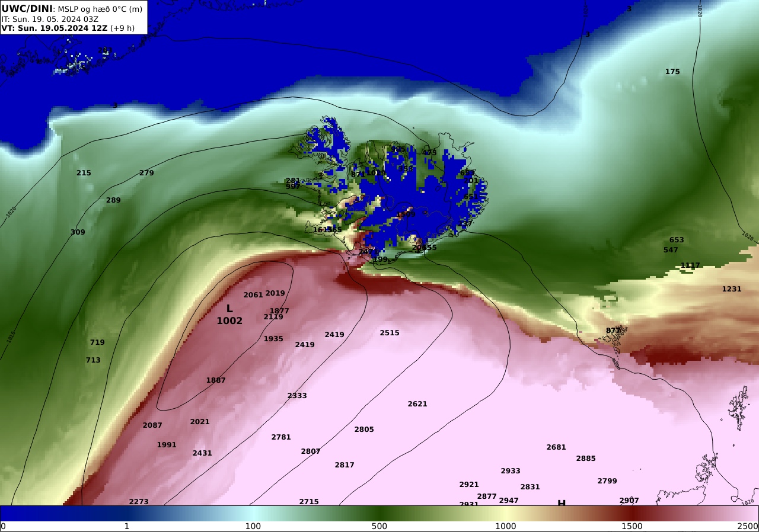Click the height value 2933
This screenshot has width=759, height=532.
(x=511, y=471)
